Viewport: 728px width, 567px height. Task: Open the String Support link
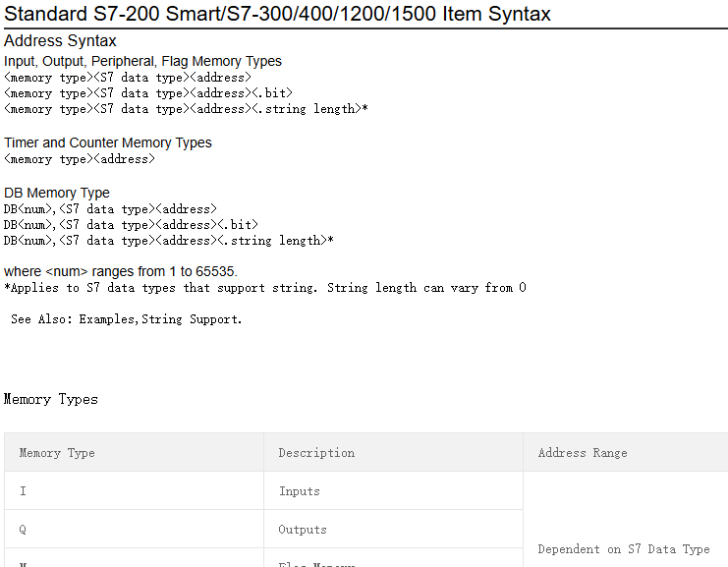[x=191, y=319]
